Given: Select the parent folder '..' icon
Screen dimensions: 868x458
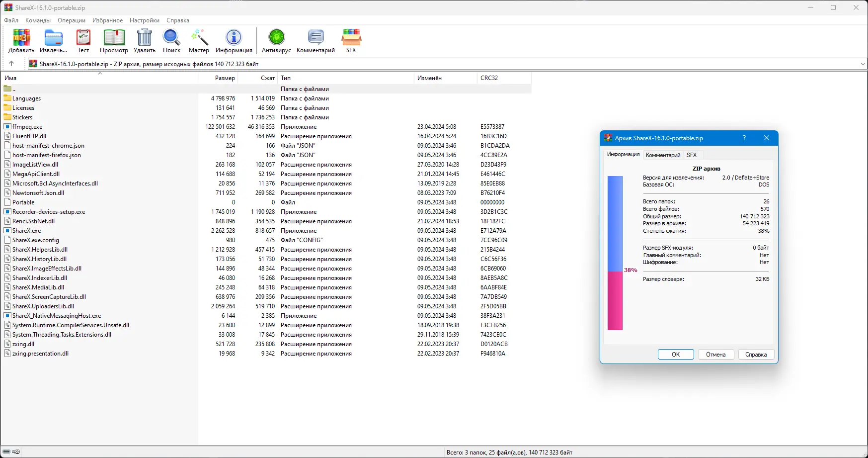Looking at the screenshot, I should (x=7, y=89).
